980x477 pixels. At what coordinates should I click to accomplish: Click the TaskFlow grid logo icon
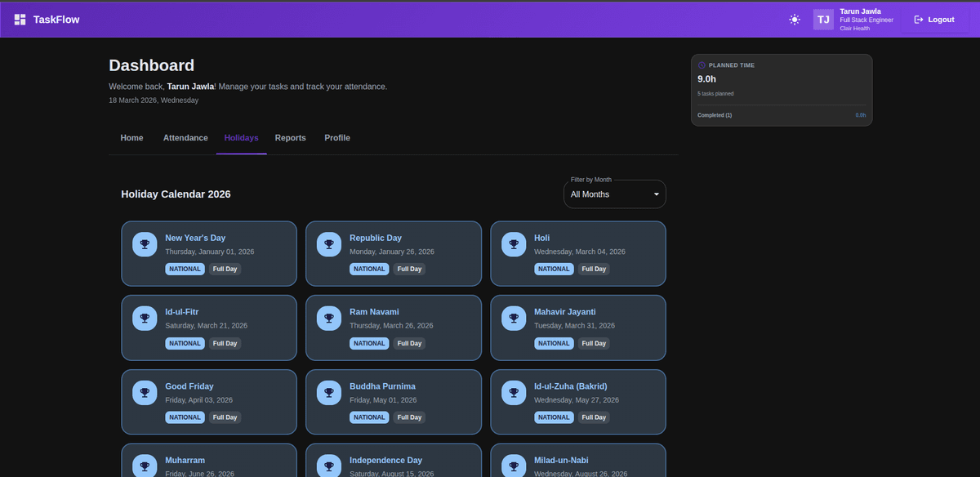pos(18,19)
